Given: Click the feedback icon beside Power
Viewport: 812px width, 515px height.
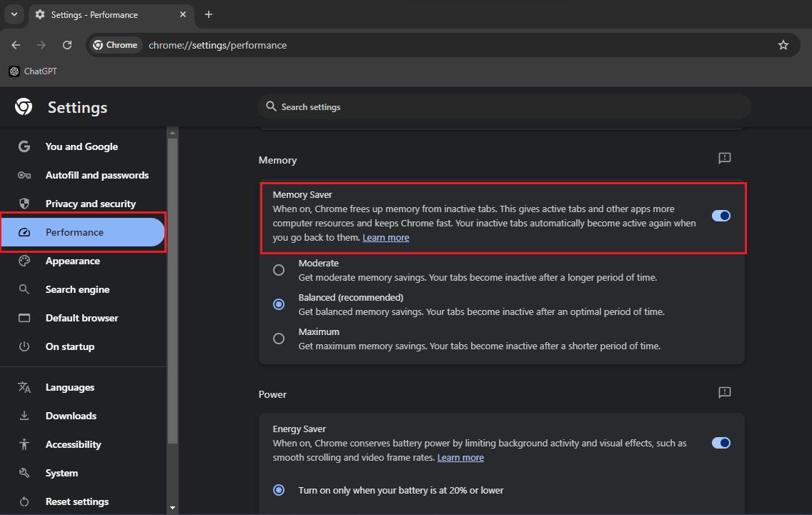Looking at the screenshot, I should point(724,392).
